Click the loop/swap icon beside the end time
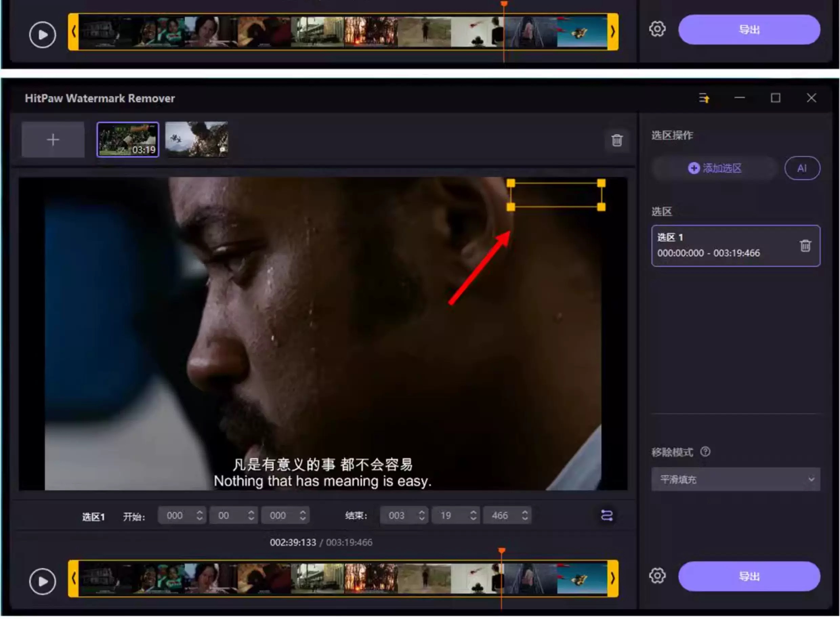 (607, 516)
